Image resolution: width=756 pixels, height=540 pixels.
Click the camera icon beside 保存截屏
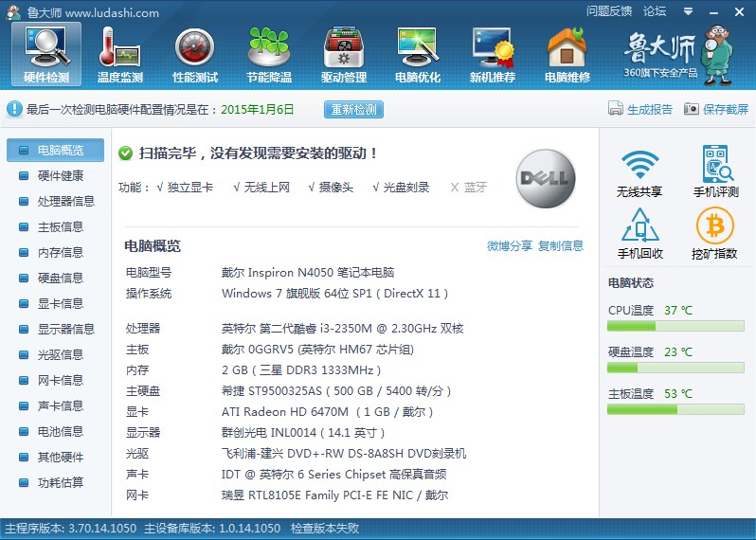tap(691, 109)
